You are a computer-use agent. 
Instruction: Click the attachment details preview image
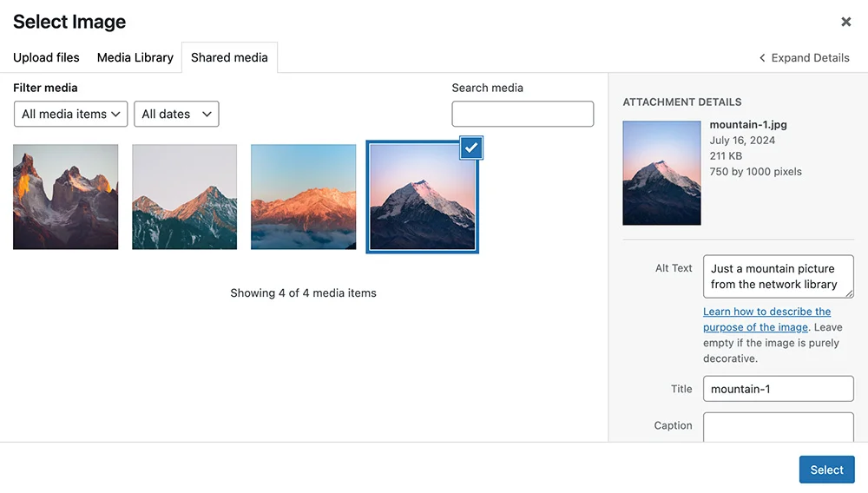click(661, 173)
